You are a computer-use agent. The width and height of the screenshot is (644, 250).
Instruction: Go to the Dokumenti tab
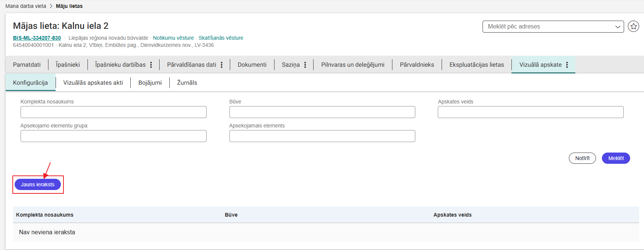(252, 65)
